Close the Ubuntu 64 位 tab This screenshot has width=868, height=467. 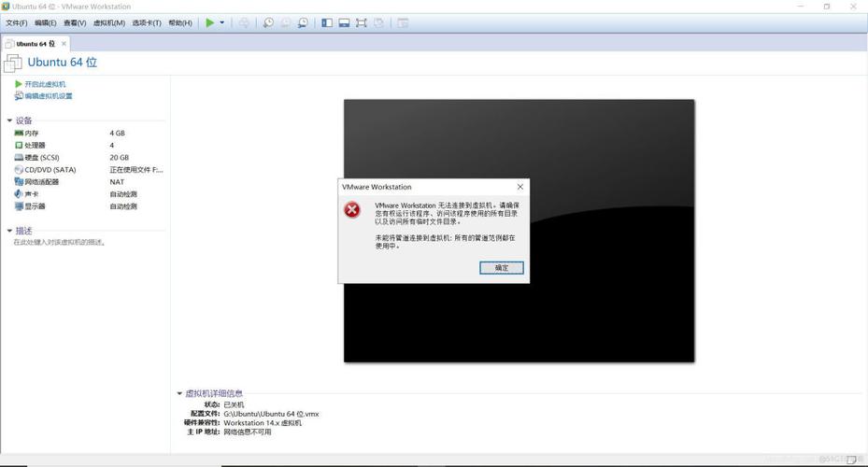coord(64,43)
